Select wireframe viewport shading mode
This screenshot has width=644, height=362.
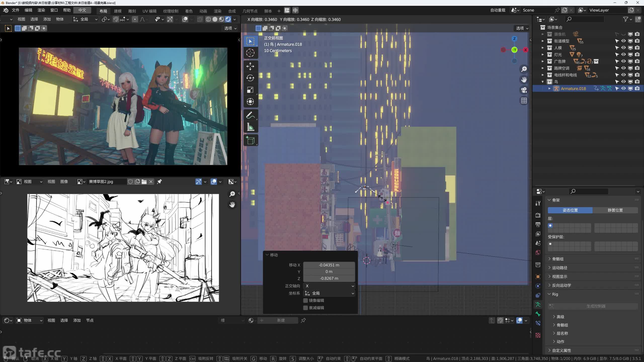[x=208, y=19]
